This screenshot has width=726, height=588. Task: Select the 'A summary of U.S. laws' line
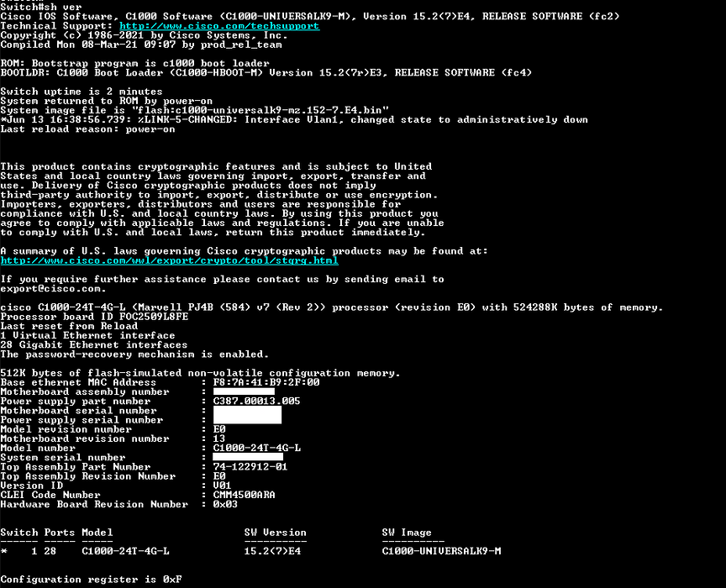244,251
